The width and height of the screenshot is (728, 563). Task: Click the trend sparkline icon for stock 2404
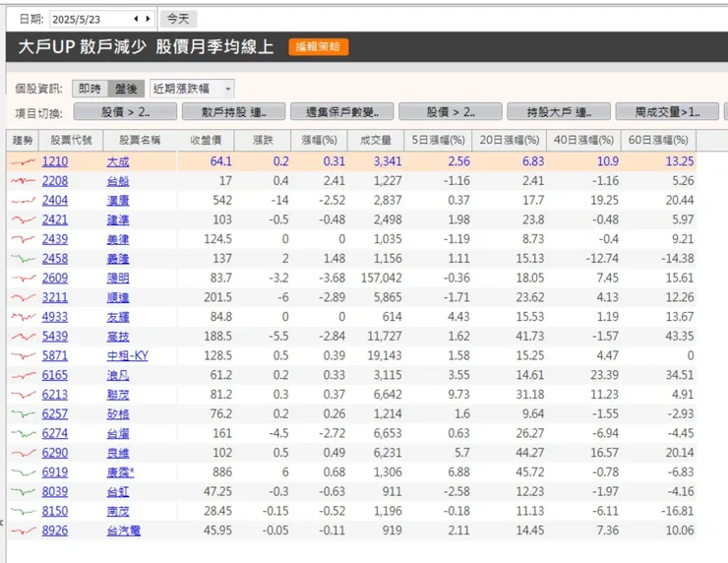pos(24,201)
